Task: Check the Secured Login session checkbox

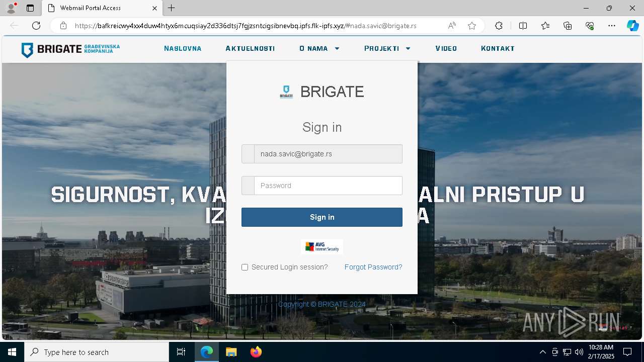Action: point(245,267)
